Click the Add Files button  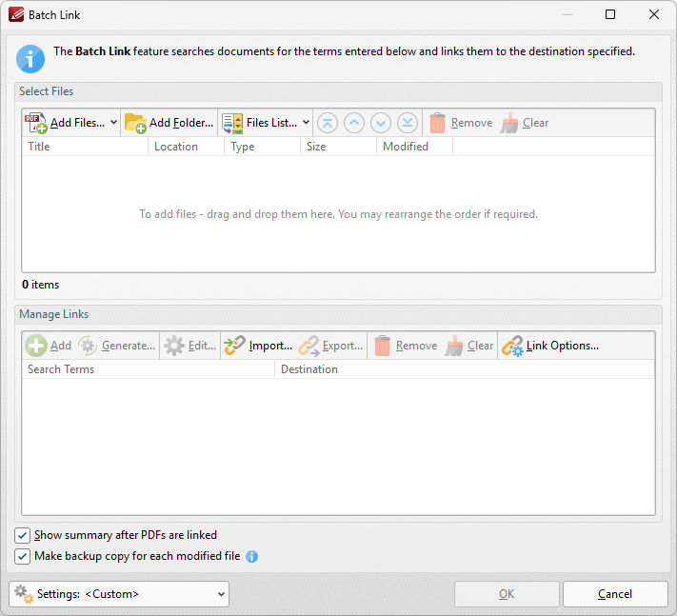[x=65, y=123]
